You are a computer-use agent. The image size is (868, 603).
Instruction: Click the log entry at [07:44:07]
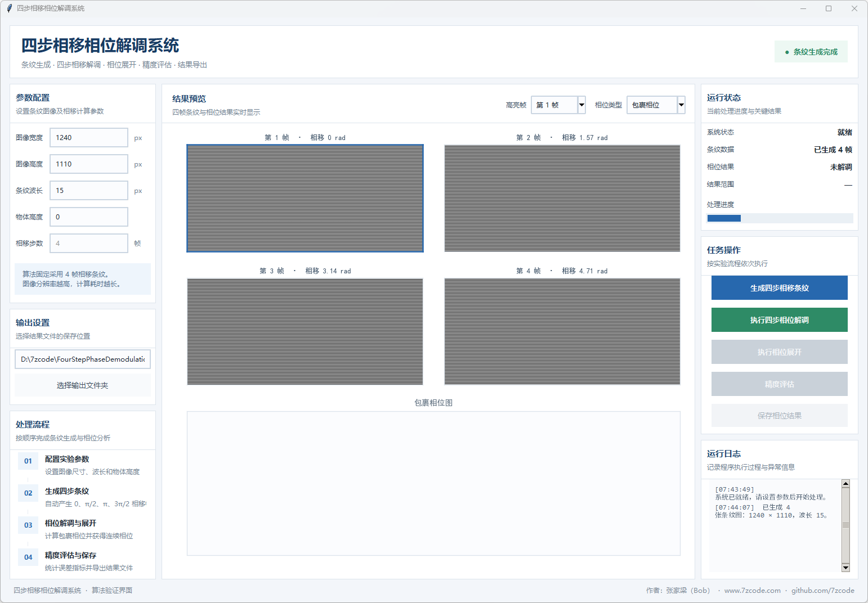pyautogui.click(x=771, y=511)
